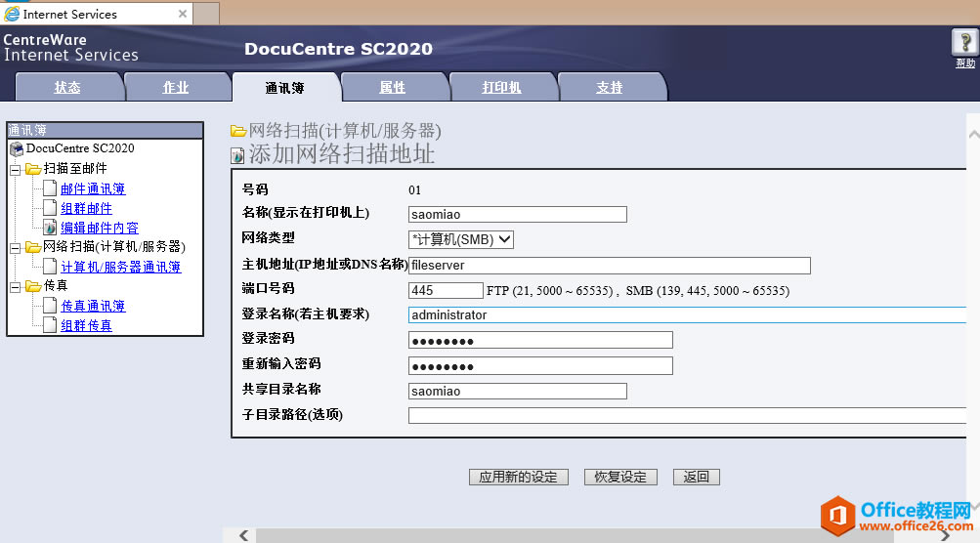Screen dimensions: 980x543
Task: Click the 传真 folder icon
Action: [x=33, y=286]
